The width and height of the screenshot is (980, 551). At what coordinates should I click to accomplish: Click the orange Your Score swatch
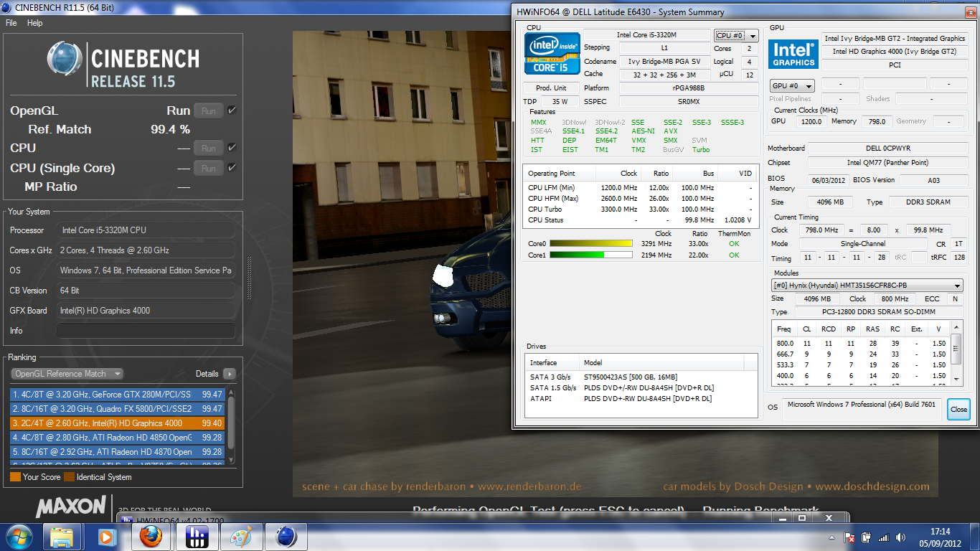pyautogui.click(x=16, y=476)
